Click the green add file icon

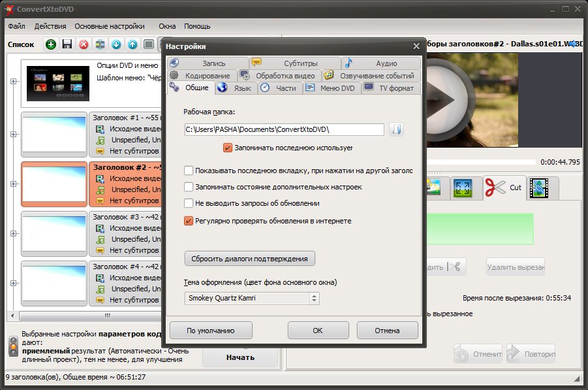click(x=51, y=44)
